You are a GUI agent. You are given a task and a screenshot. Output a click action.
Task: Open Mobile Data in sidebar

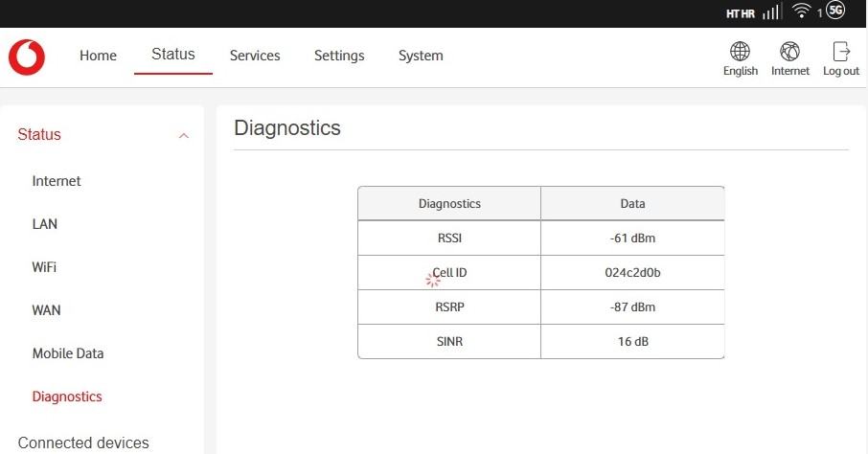68,353
